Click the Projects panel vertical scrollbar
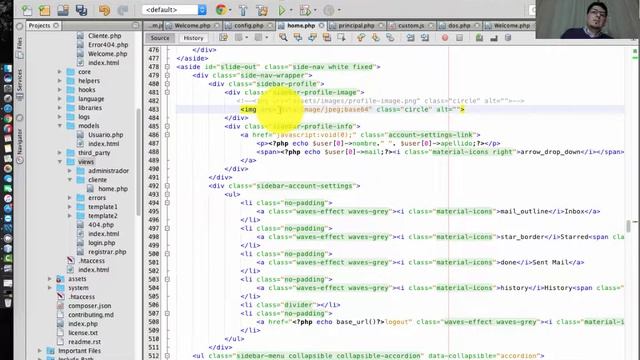The image size is (640, 360). tap(138, 161)
